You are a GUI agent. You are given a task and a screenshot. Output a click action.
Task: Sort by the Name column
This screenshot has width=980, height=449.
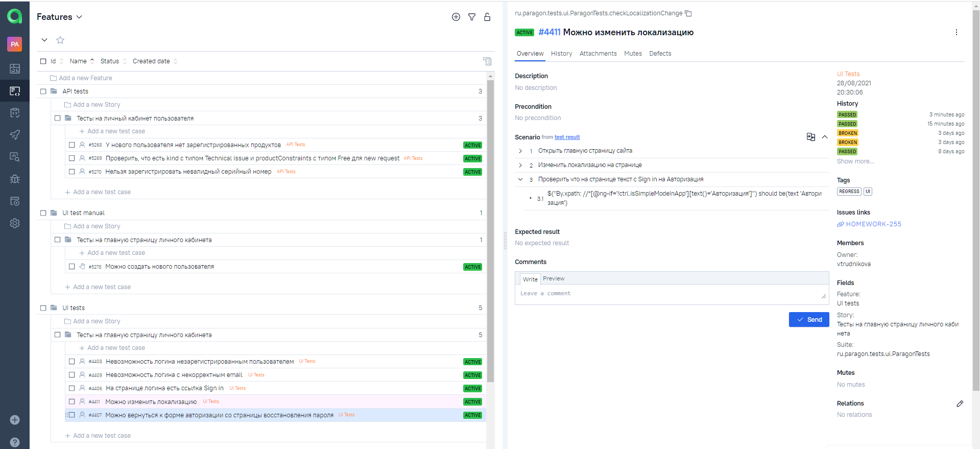click(82, 61)
